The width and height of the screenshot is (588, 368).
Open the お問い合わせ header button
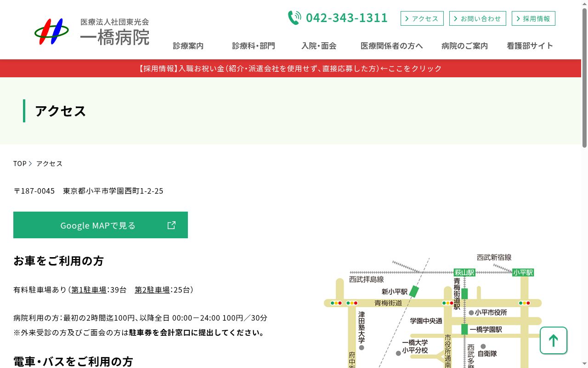coord(478,18)
